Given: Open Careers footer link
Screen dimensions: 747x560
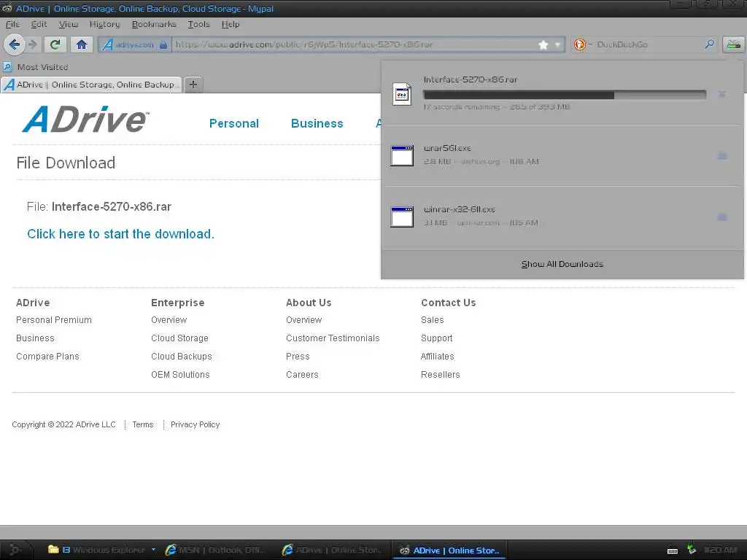Looking at the screenshot, I should coord(302,375).
